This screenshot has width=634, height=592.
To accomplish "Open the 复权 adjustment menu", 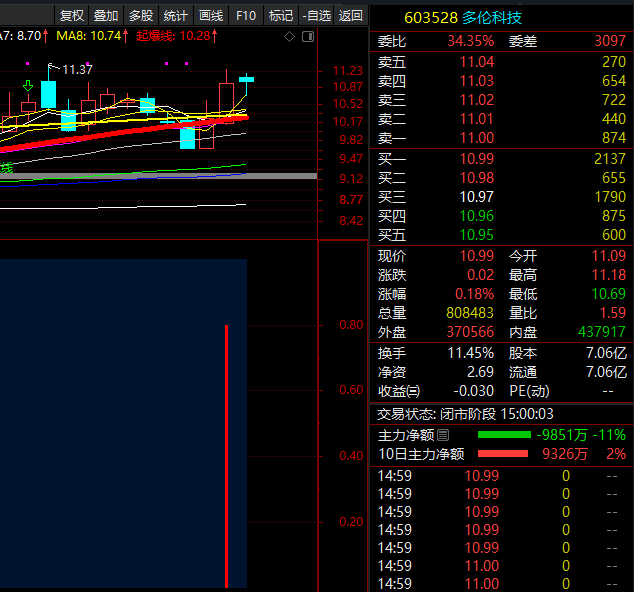I will 72,15.
